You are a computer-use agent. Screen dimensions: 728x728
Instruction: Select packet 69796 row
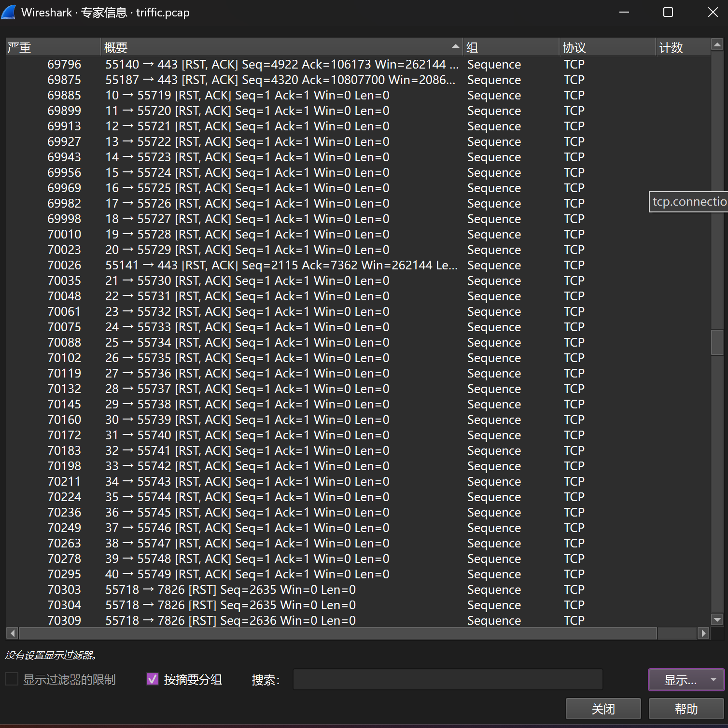(x=358, y=64)
